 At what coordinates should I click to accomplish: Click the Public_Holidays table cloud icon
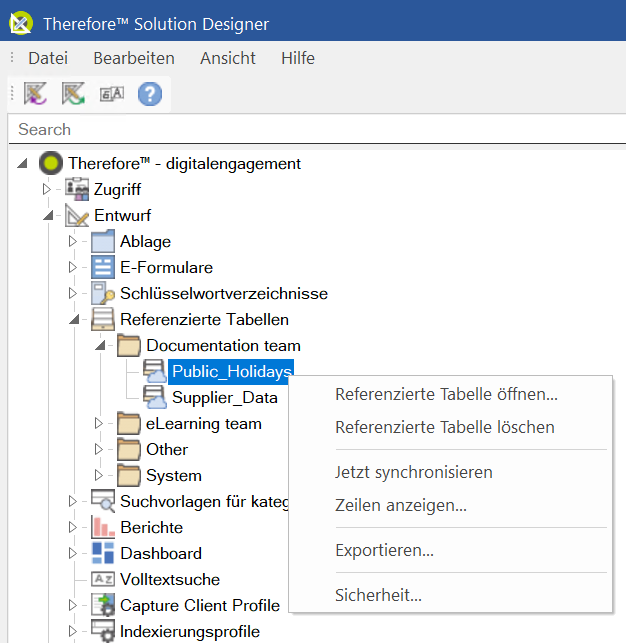pos(155,371)
